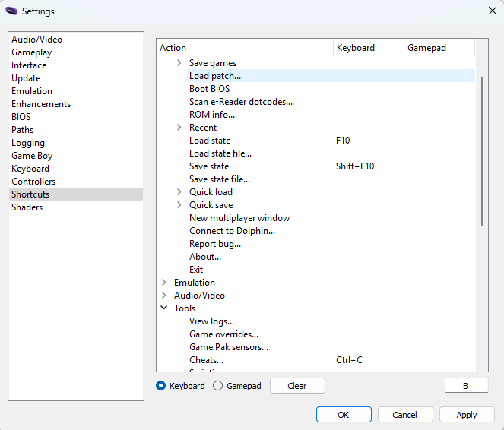Screen dimensions: 504x430
Task: Expand the Audio/Video shortcut group
Action: point(164,296)
